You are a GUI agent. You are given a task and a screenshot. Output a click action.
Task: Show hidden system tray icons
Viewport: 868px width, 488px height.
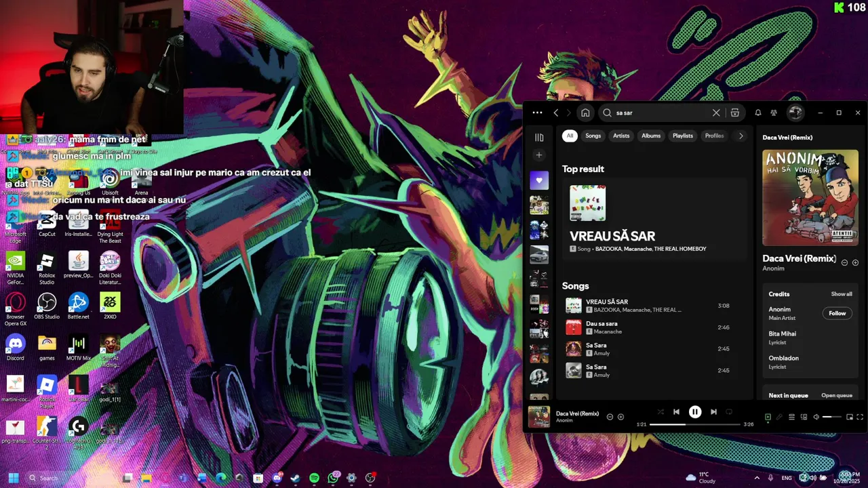[x=757, y=478]
